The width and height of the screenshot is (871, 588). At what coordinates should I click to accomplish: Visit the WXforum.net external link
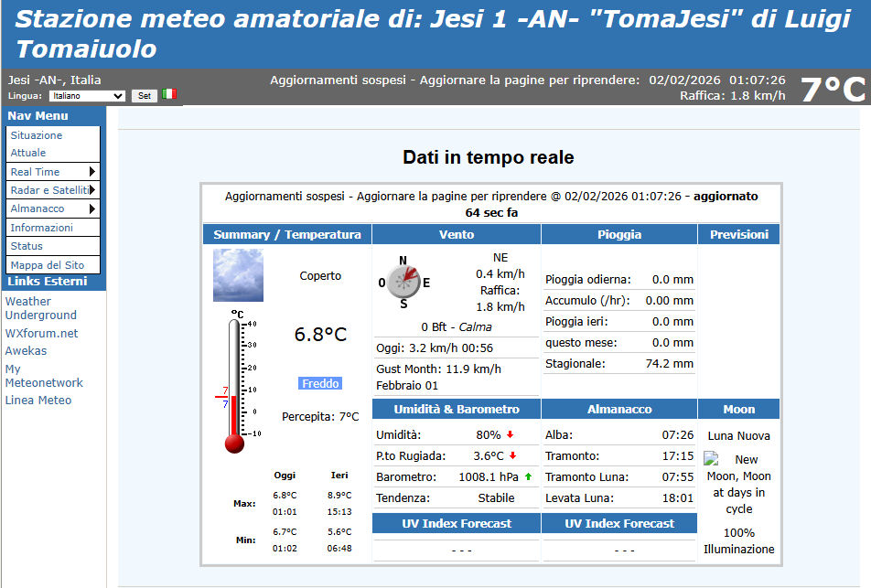(41, 333)
